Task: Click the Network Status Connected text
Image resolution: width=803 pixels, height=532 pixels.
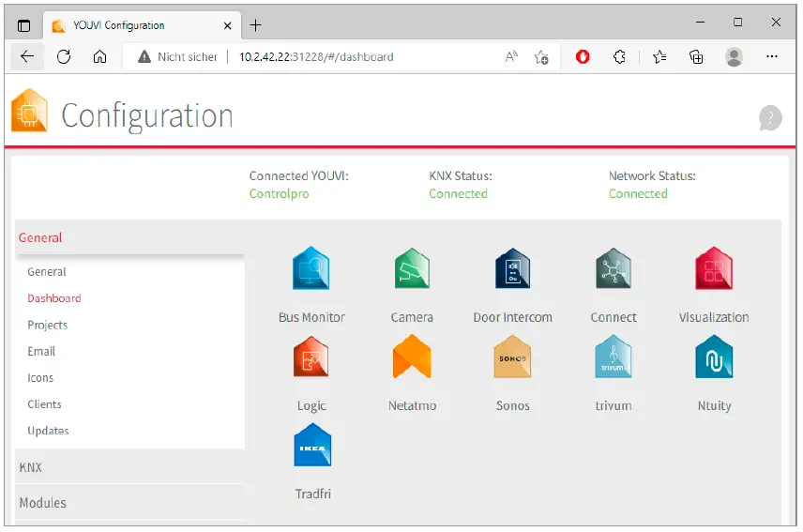Action: tap(638, 194)
